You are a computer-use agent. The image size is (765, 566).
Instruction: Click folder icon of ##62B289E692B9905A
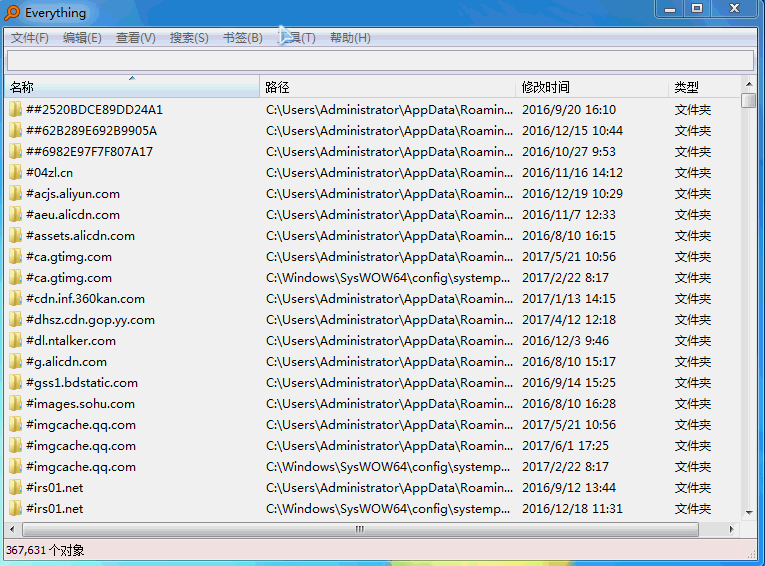16,130
